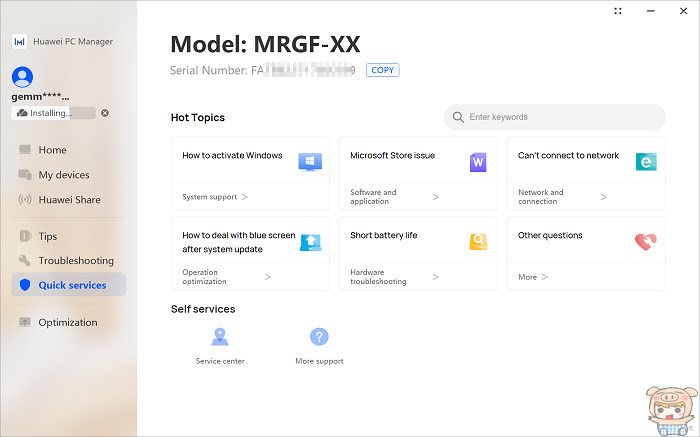The width and height of the screenshot is (700, 437).
Task: Expand System support with its chevron
Action: (245, 197)
